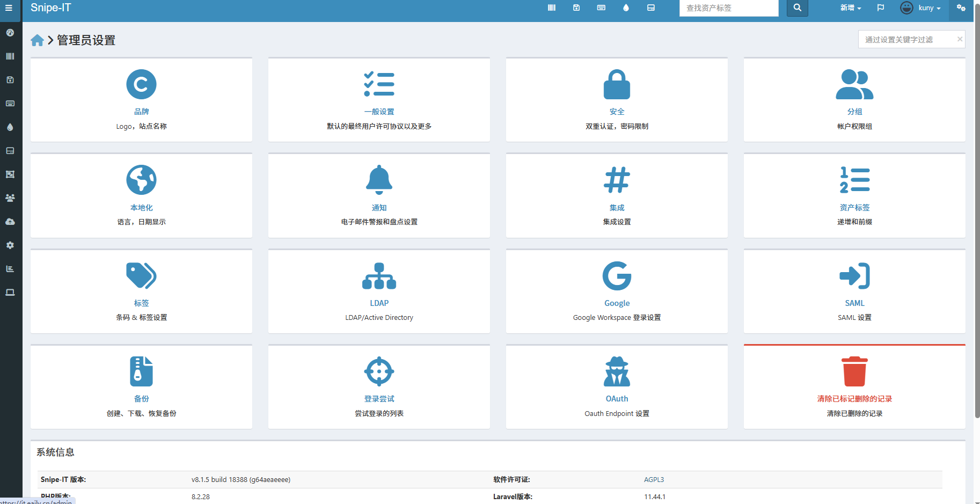Open the 通知 bell icon
The image size is (980, 504).
[x=379, y=180]
